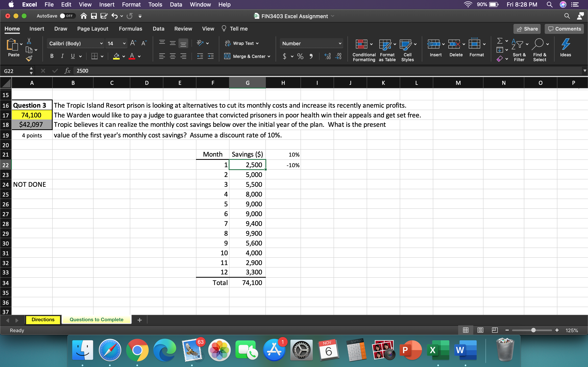This screenshot has width=588, height=367.
Task: Click the Share button
Action: [x=527, y=29]
